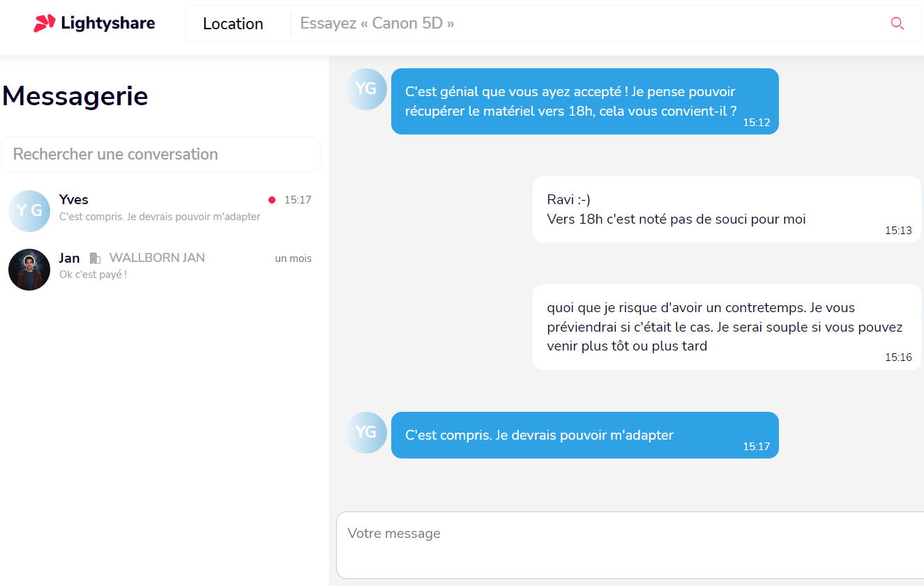Image resolution: width=924 pixels, height=586 pixels.
Task: Click YG avatar beside last blue message
Action: coord(366,433)
